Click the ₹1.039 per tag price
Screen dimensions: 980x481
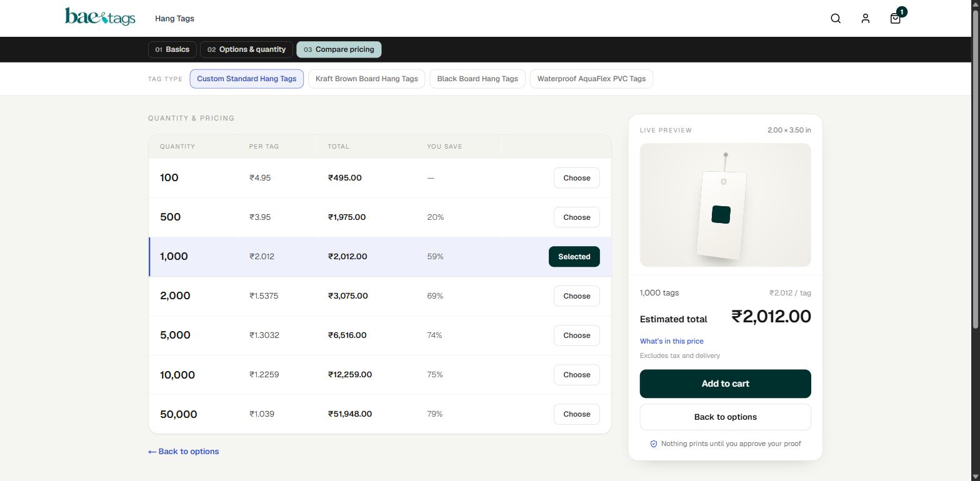click(261, 414)
